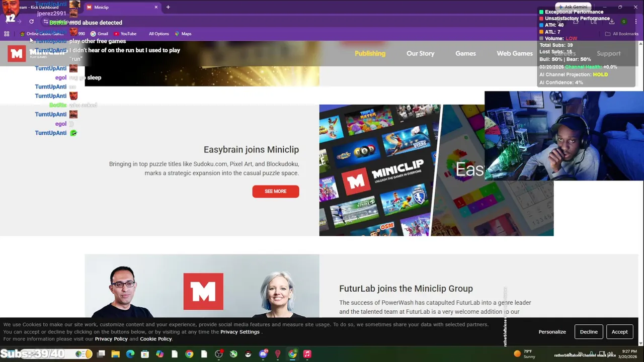This screenshot has width=644, height=362.
Task: Open the active Chrome window taskbar icon
Action: click(x=292, y=354)
